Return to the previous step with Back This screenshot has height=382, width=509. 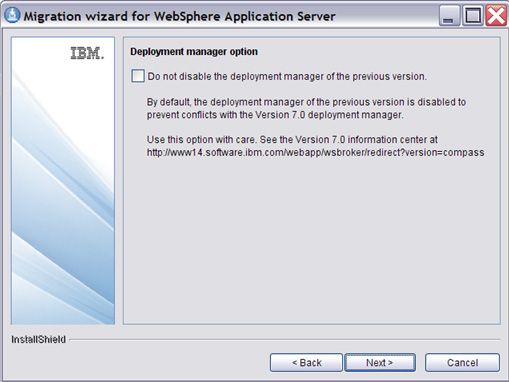(306, 362)
